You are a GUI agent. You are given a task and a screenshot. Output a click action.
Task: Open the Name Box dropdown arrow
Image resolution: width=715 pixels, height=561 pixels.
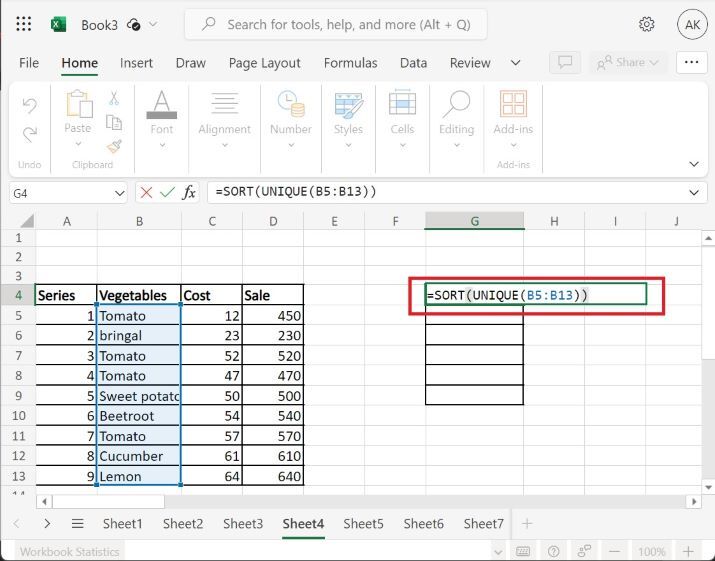pos(119,193)
